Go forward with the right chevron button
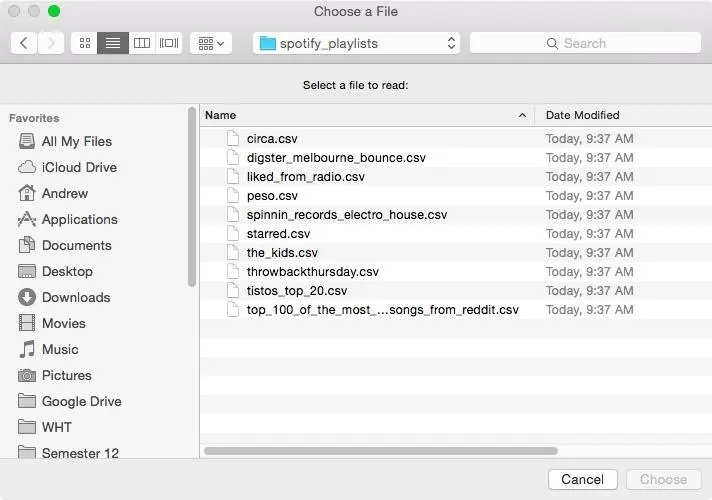The width and height of the screenshot is (712, 500). click(50, 43)
